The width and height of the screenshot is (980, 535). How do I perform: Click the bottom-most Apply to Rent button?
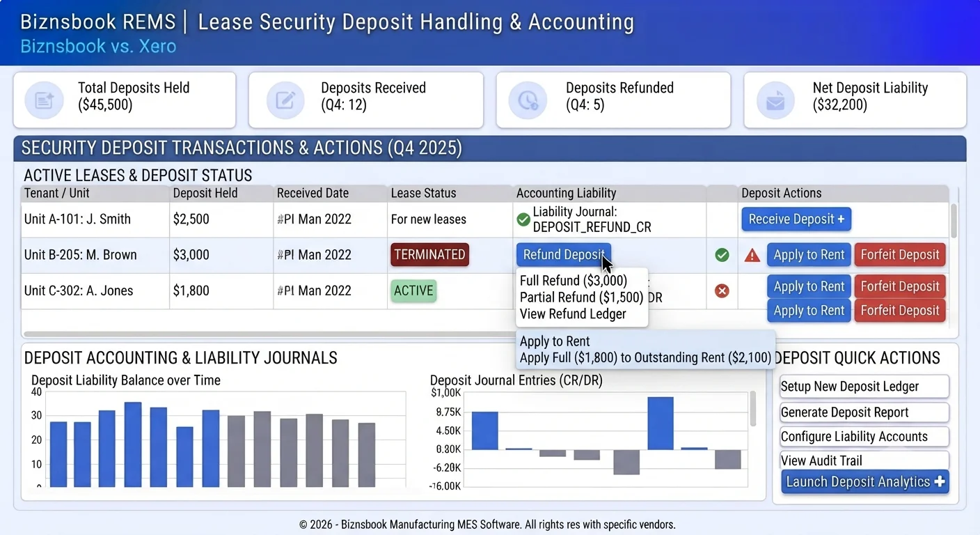tap(809, 311)
